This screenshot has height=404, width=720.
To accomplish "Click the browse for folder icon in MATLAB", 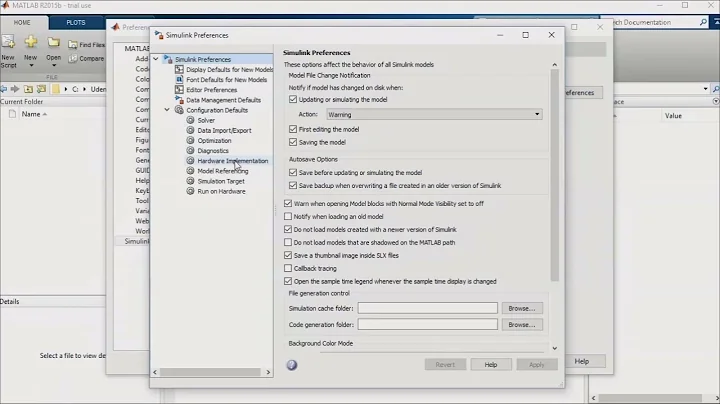I will click(41, 89).
